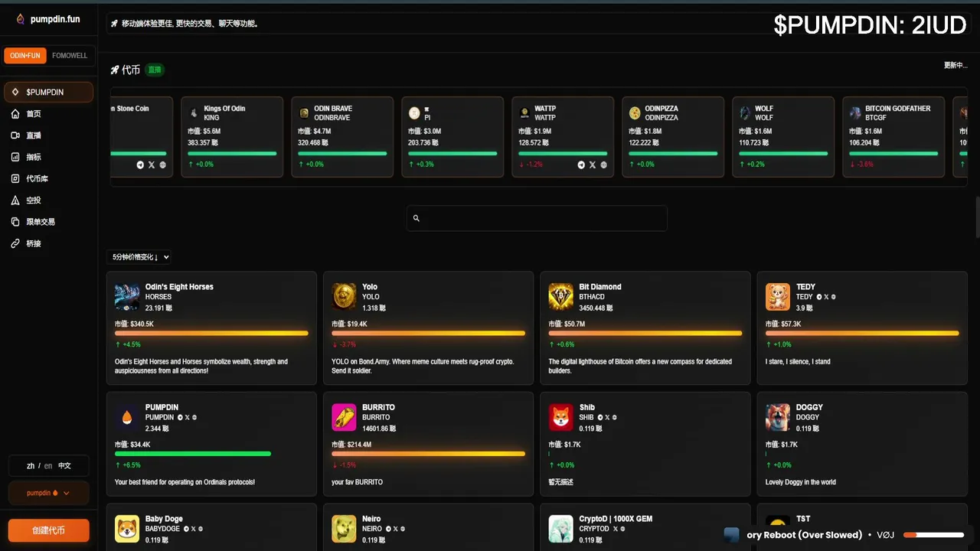Go to 跟单交易 in sidebar
The image size is (980, 551).
coord(41,221)
